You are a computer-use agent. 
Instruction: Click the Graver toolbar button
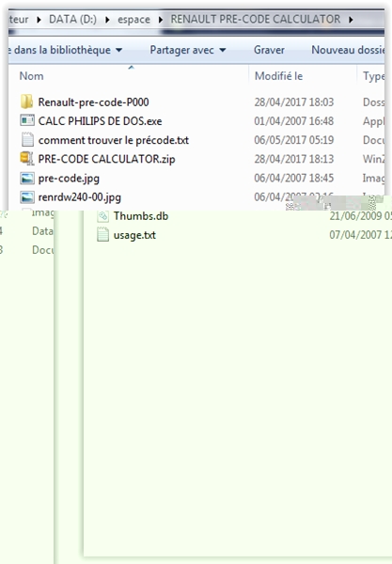269,50
